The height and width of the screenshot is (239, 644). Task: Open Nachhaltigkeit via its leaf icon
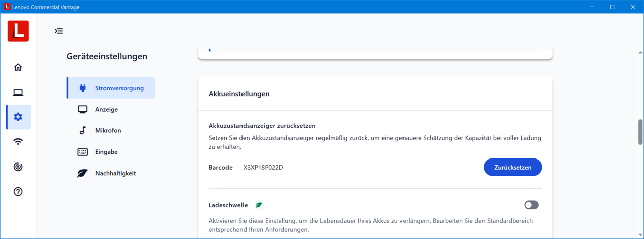83,173
